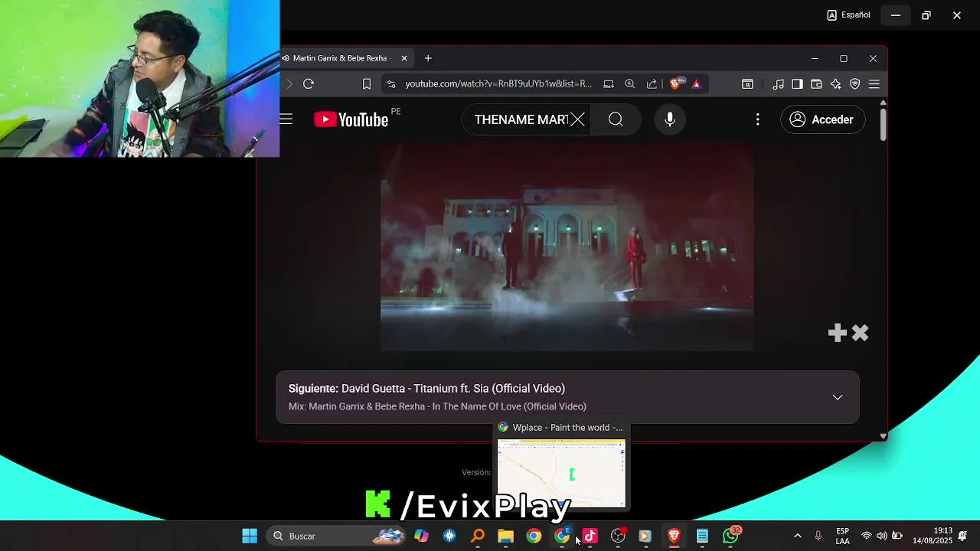
Task: Open Leo AI sparkle icon
Action: [x=835, y=84]
